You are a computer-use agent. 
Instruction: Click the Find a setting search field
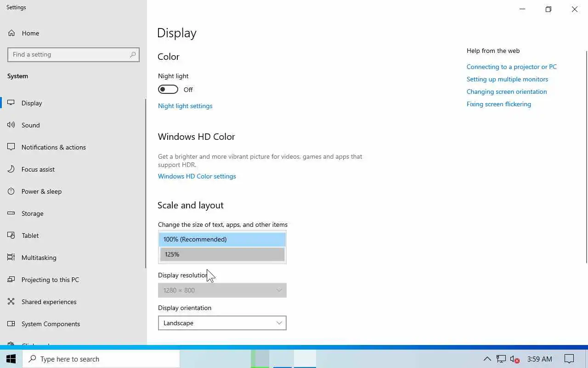point(73,54)
